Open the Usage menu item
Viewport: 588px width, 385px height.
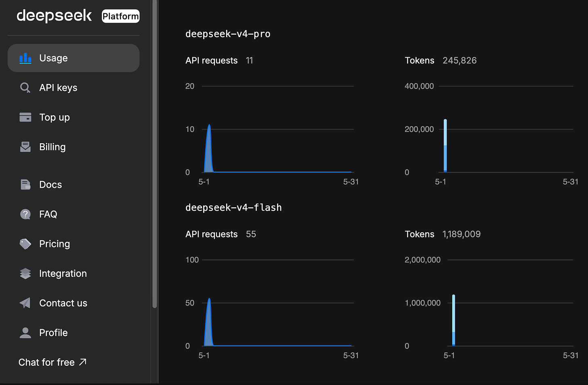(x=73, y=58)
